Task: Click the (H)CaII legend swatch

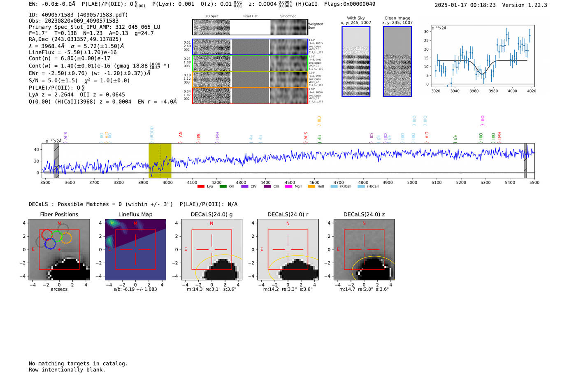Action: point(361,187)
